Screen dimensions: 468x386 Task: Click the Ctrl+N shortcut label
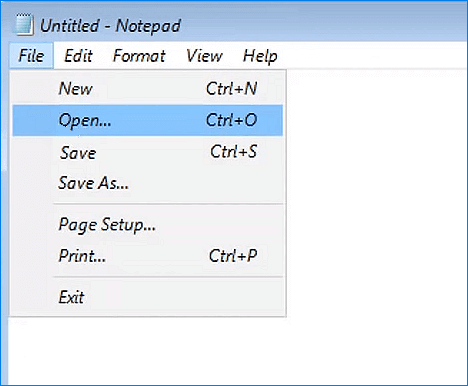coord(232,89)
